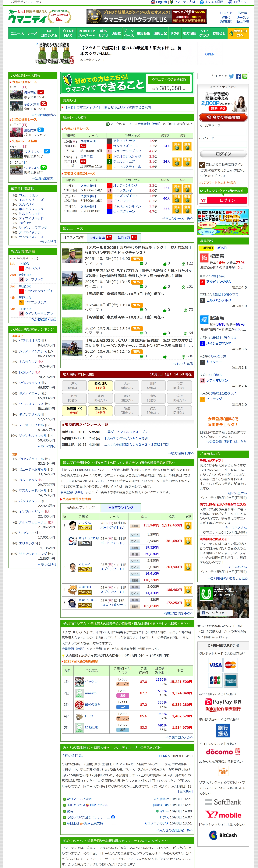
Task: Expand the ROBOTIP スーパー menu
Action: click(x=87, y=33)
